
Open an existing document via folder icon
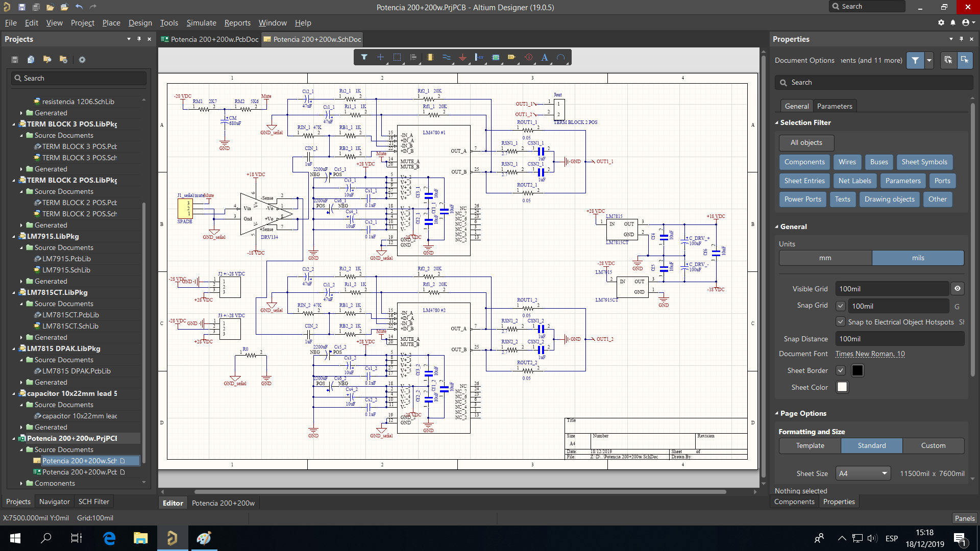pos(50,7)
